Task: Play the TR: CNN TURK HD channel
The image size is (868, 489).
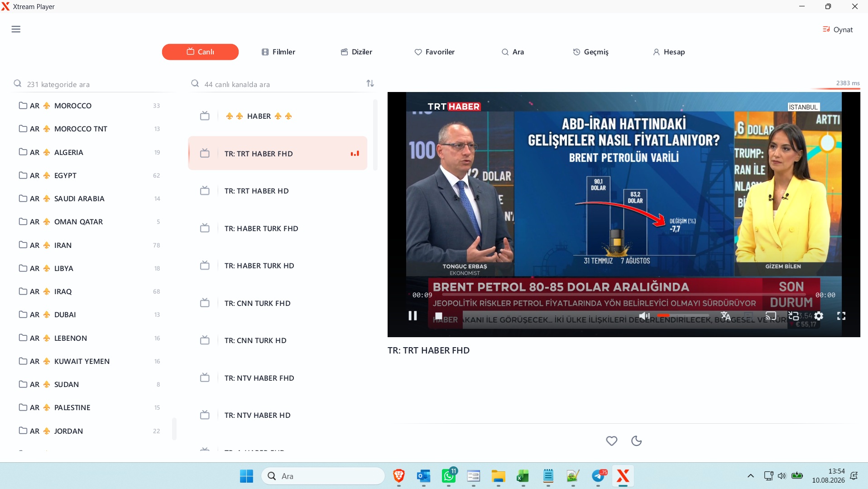Action: [278, 340]
